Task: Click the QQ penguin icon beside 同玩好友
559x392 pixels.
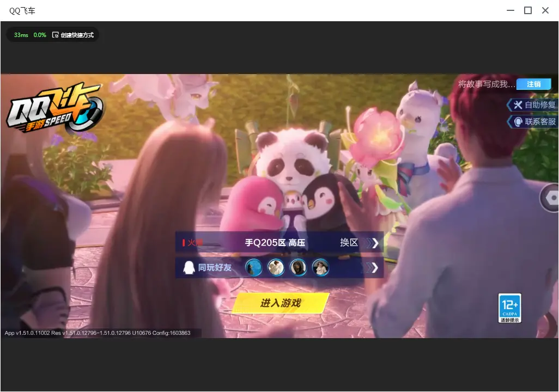Action: coord(189,268)
